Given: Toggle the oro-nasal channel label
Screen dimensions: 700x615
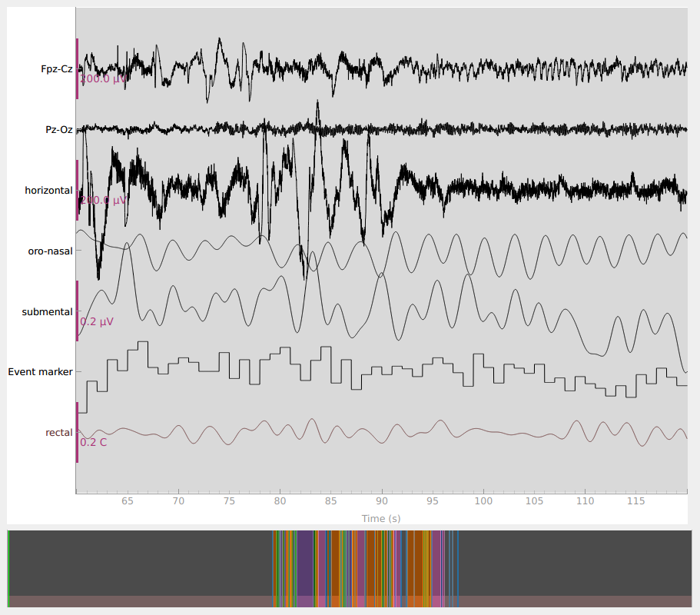Looking at the screenshot, I should (x=50, y=251).
